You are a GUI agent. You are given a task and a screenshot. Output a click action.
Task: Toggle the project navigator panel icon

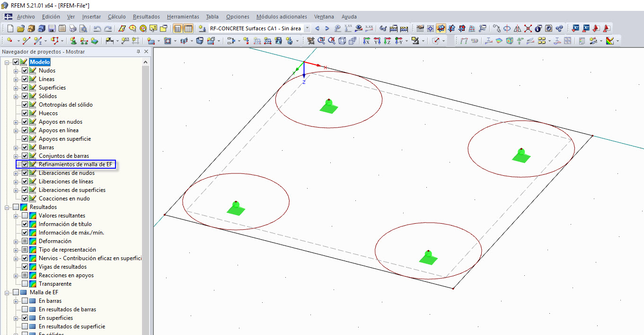point(177,28)
